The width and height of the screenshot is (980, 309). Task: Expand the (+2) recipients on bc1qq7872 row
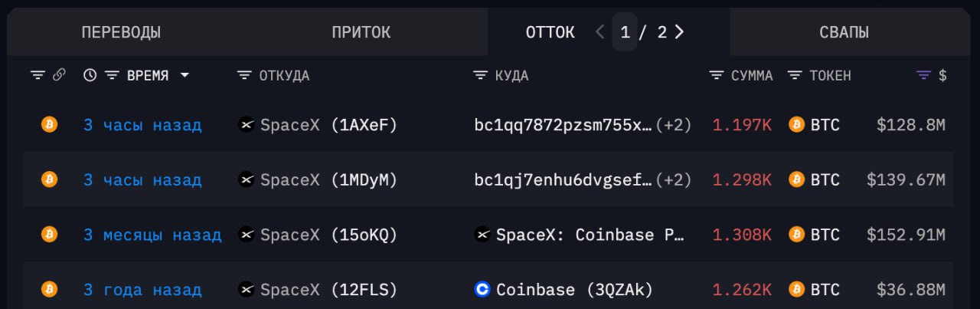(675, 125)
